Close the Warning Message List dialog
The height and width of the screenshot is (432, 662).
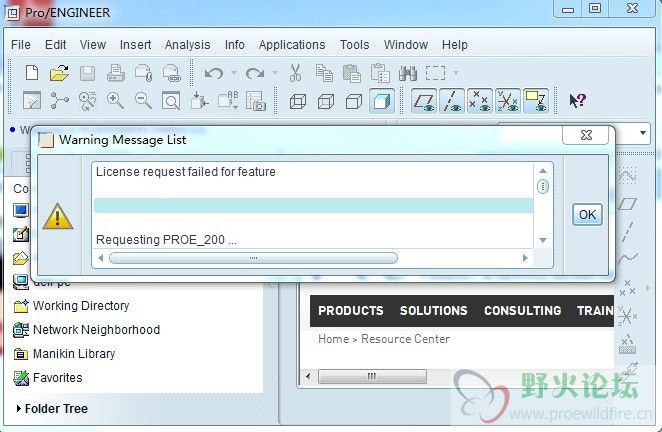[586, 135]
